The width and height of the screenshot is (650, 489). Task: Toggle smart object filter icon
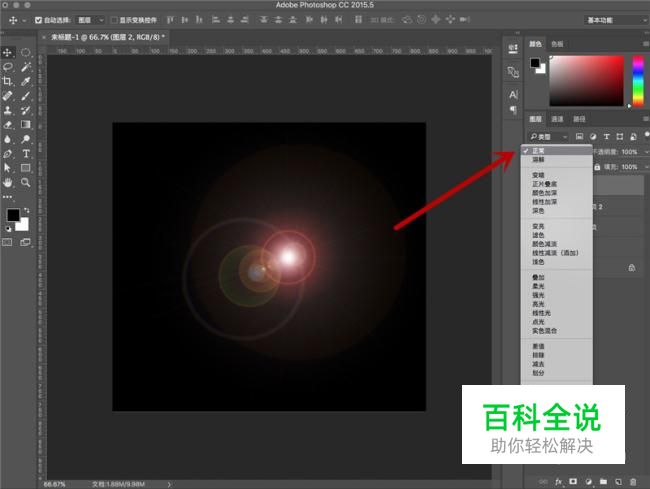pos(633,136)
